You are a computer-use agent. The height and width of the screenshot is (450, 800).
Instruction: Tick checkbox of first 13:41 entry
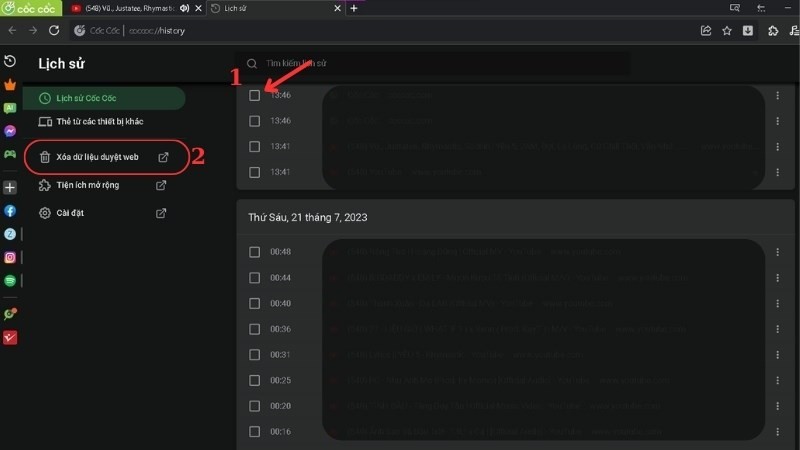255,146
